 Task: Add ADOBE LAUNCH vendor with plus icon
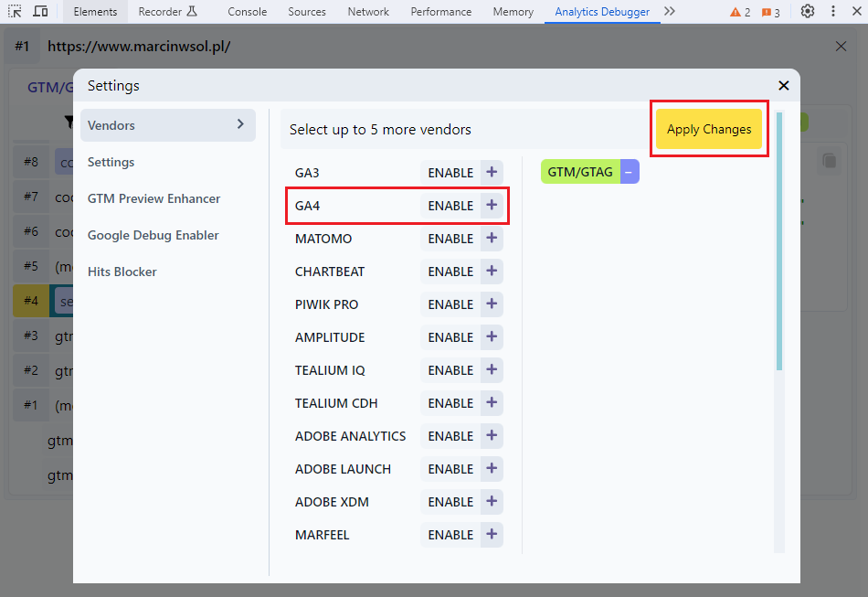(492, 469)
